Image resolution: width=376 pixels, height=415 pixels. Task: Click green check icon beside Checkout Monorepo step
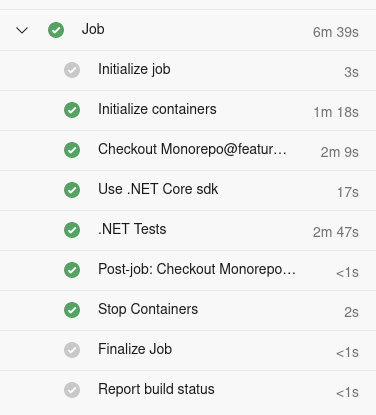(72, 150)
